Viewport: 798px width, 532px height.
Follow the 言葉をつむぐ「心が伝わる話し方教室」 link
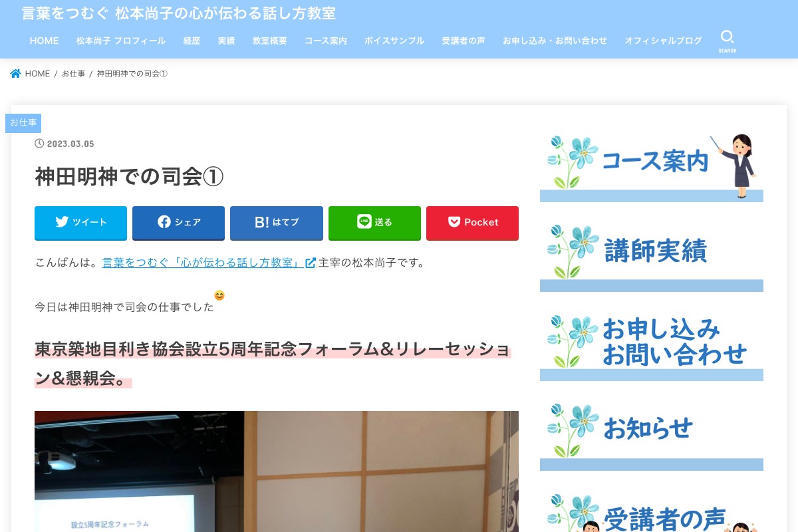[203, 263]
